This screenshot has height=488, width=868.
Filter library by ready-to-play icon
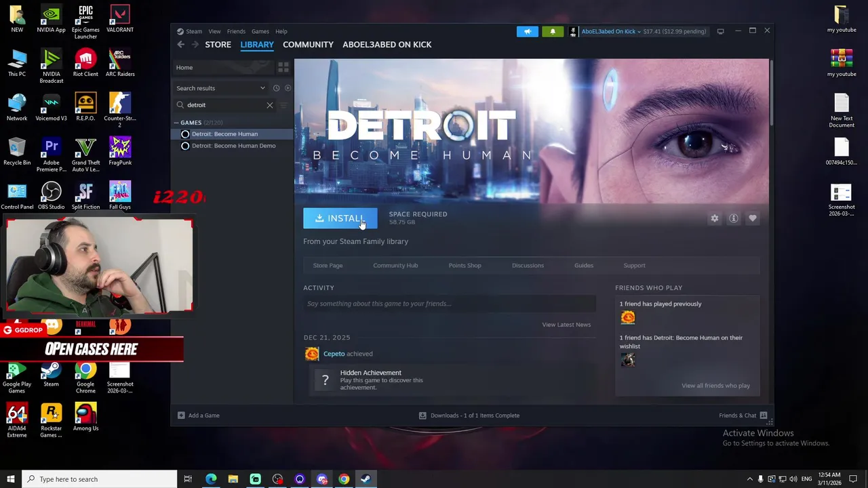pyautogui.click(x=288, y=88)
